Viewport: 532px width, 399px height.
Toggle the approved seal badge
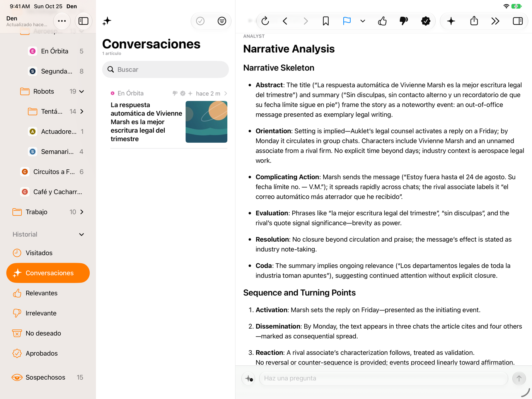[426, 21]
